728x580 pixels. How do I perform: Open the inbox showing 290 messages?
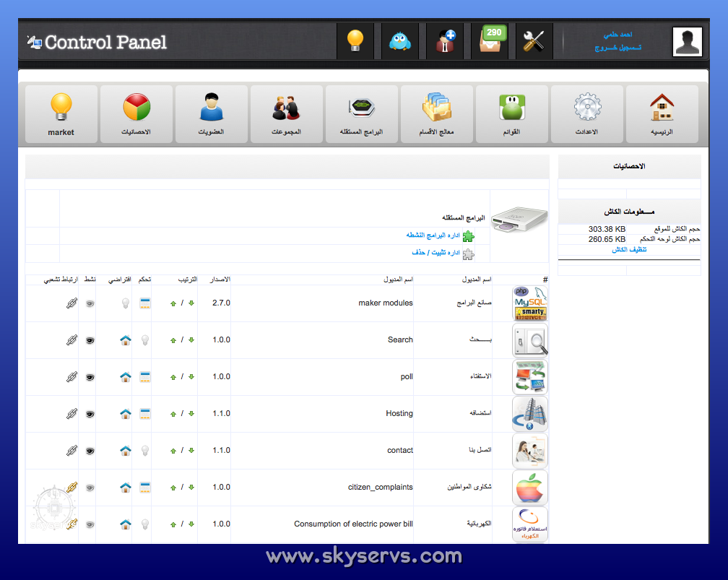click(x=492, y=41)
